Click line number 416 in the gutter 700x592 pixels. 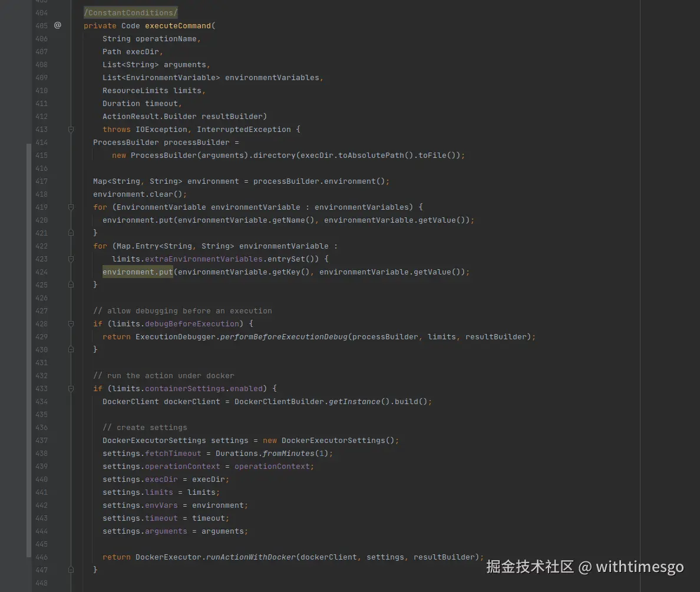[x=41, y=168]
